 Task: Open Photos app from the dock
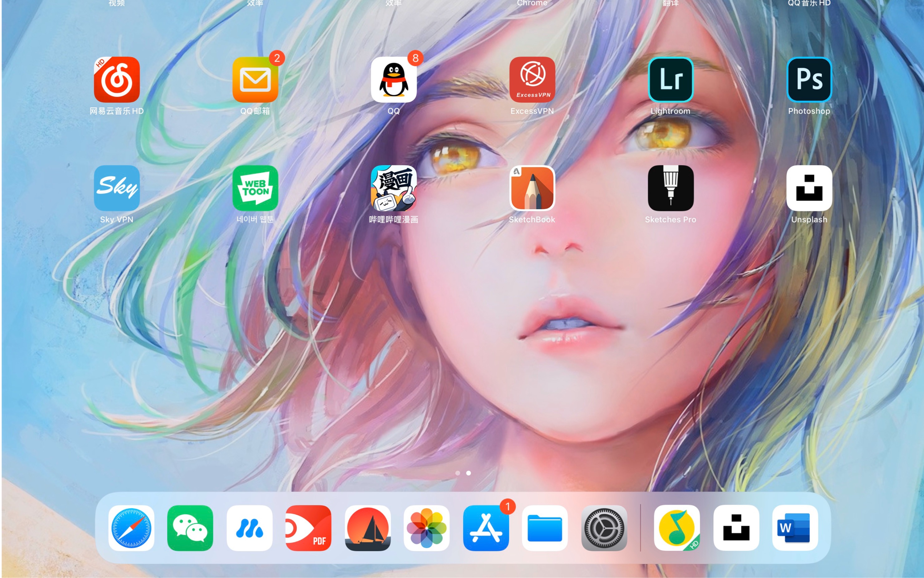click(426, 528)
